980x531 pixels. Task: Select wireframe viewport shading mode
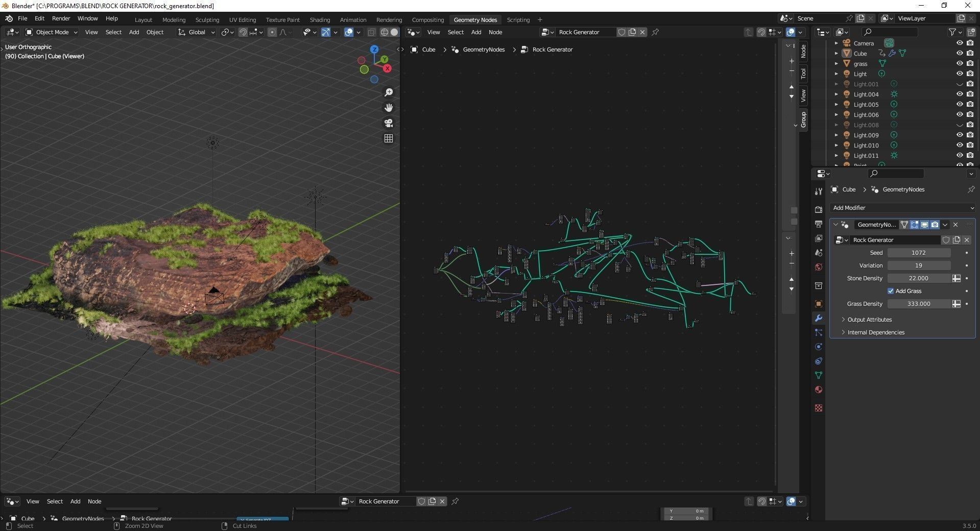385,32
